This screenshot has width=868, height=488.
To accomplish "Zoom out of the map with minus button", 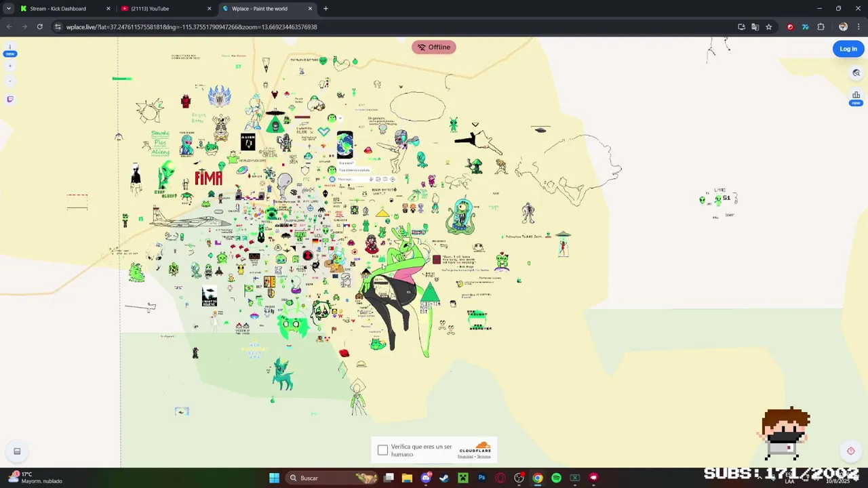I will (10, 81).
